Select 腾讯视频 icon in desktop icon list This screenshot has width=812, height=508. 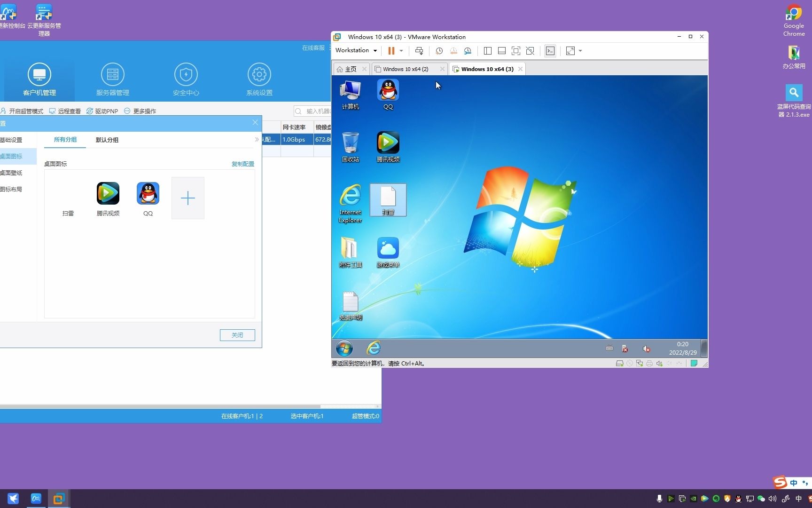click(108, 199)
